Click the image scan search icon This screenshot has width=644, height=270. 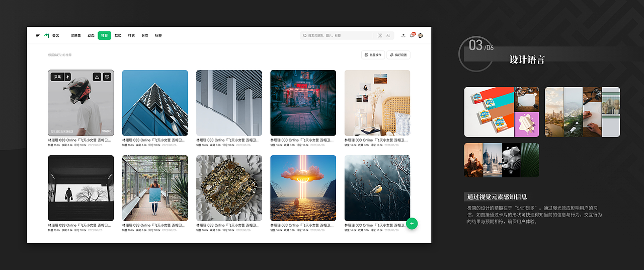380,36
